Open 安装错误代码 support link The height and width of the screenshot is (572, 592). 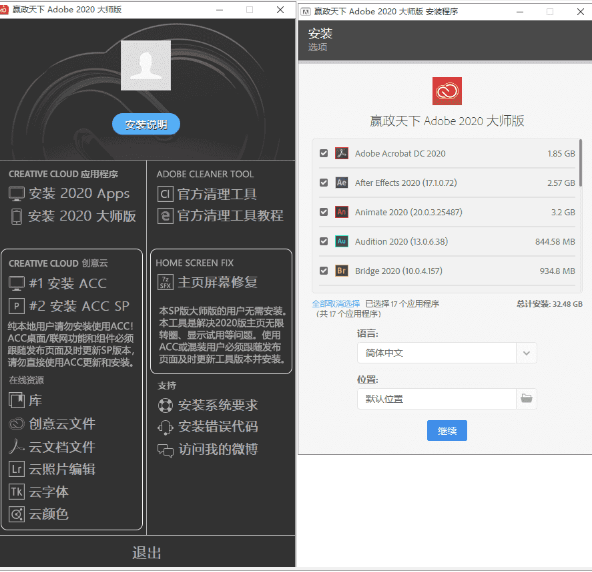[x=208, y=427]
